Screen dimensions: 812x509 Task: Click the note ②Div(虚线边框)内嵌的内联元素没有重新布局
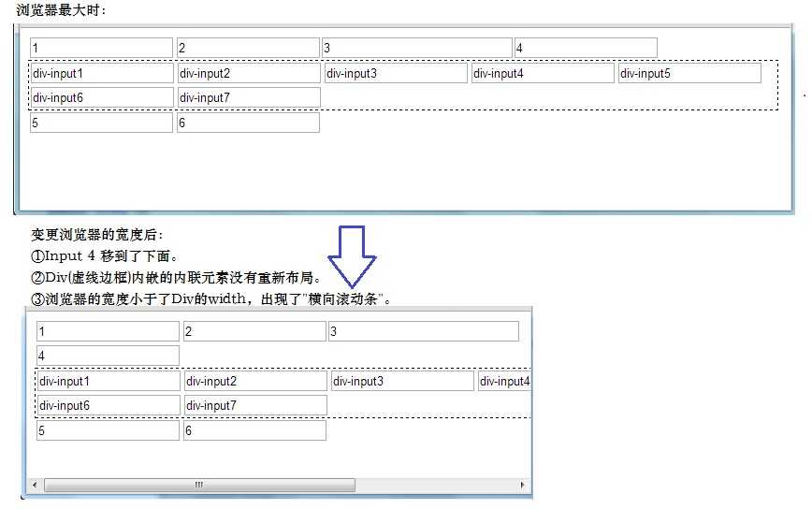[x=176, y=278]
